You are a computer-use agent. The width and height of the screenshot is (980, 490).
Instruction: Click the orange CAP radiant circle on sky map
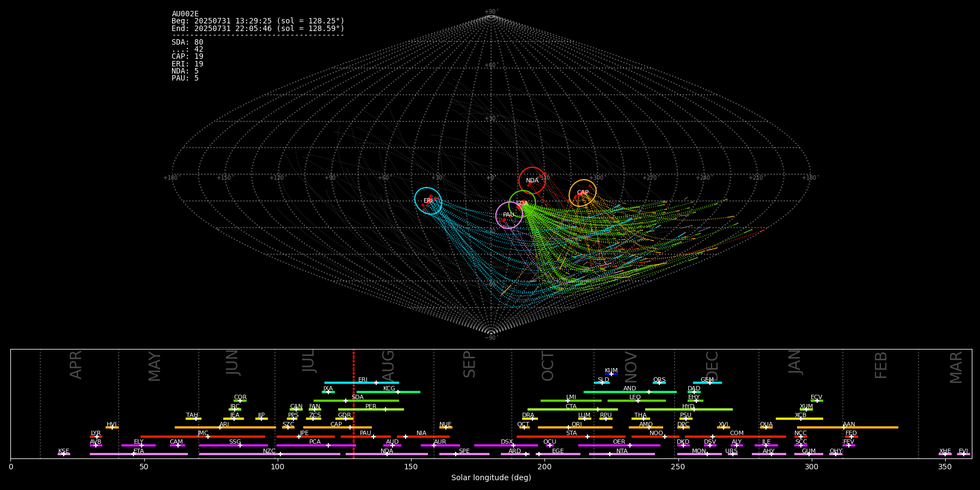(583, 193)
